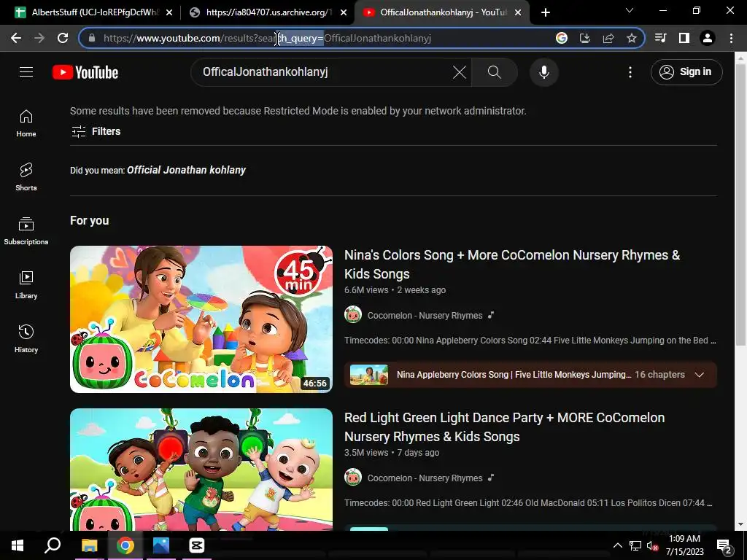The width and height of the screenshot is (747, 560).
Task: Clear the search box with the X
Action: 460,72
